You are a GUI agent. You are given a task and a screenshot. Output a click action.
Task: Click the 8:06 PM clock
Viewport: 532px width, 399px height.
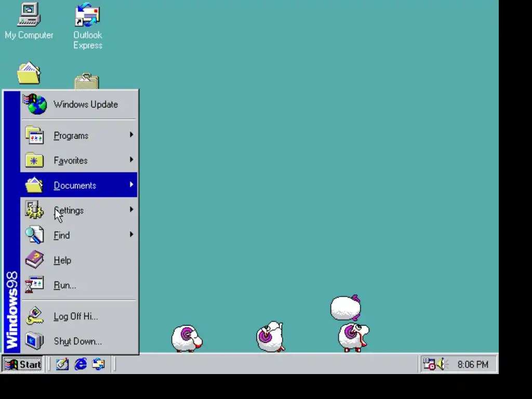473,364
